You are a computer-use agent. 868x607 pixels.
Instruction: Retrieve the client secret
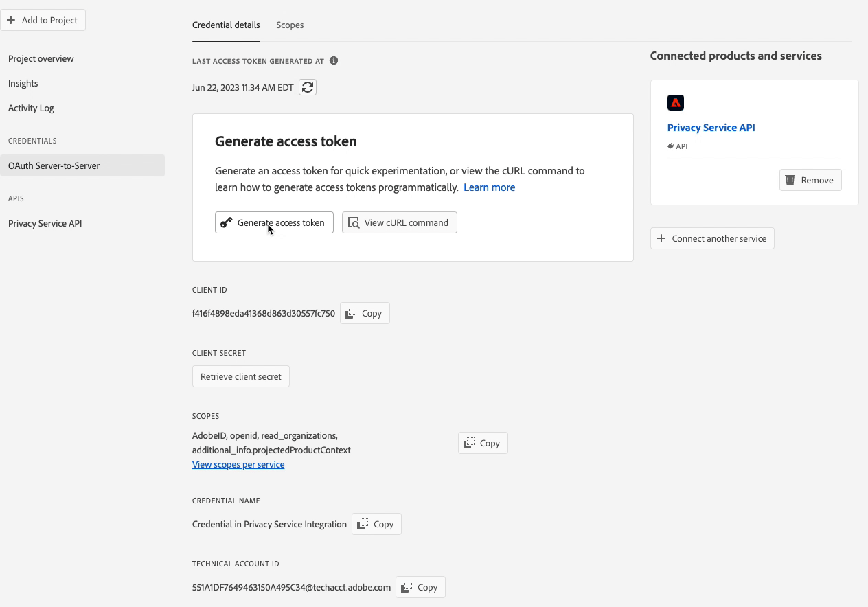coord(240,376)
